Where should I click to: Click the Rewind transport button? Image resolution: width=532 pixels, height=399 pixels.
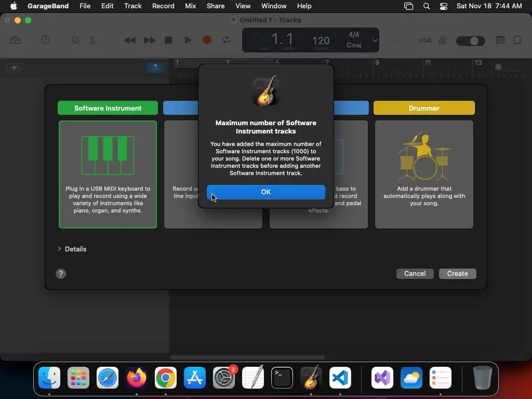click(129, 41)
